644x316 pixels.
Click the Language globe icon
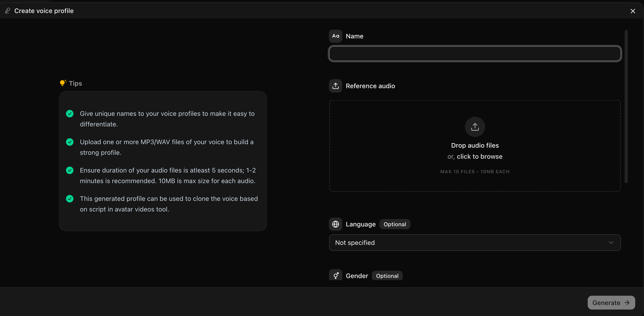[x=336, y=224]
